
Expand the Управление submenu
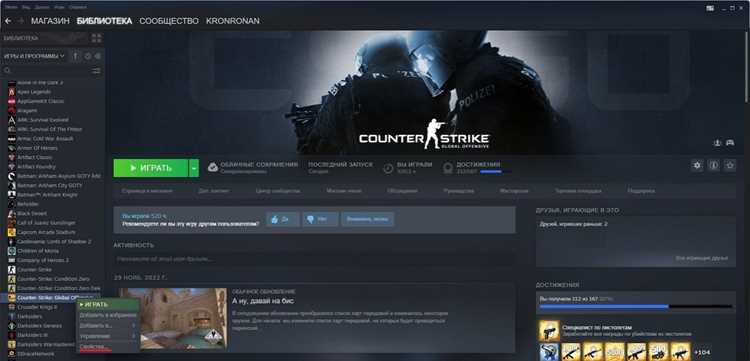[108, 336]
